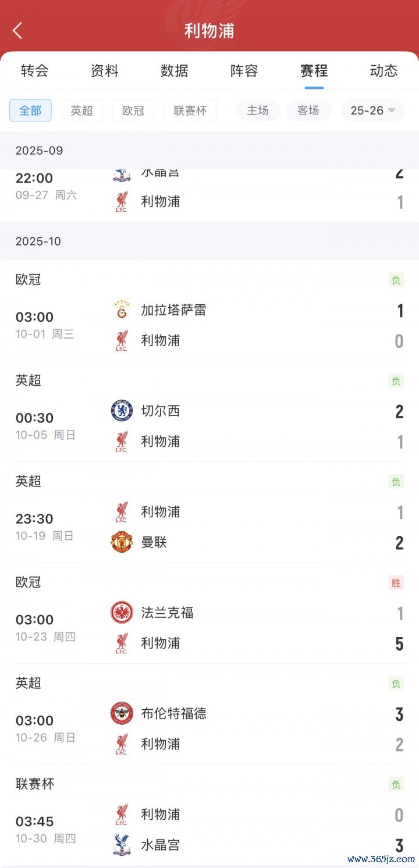Filter matches by 英超
This screenshot has height=868, width=419.
click(x=81, y=111)
